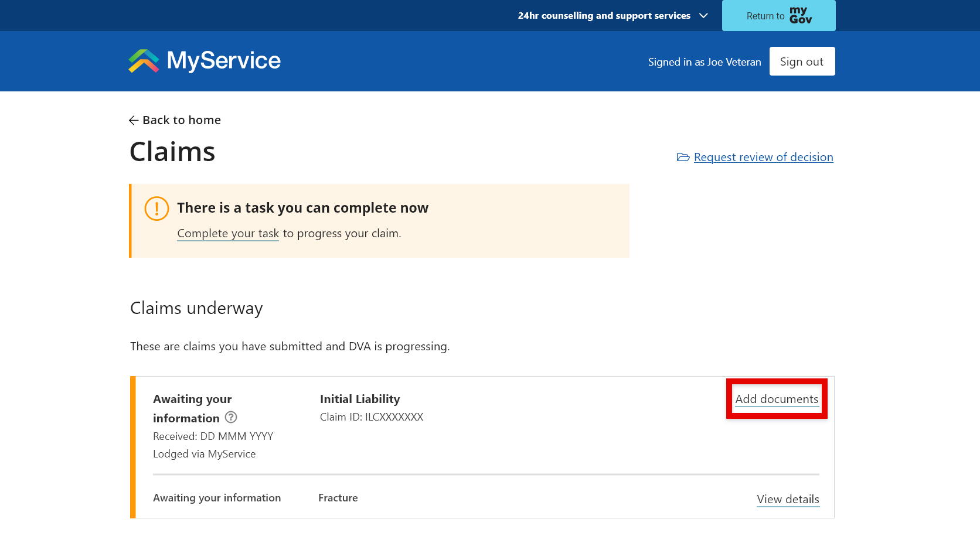This screenshot has width=980, height=543.
Task: Open the Request review of decision link
Action: point(763,157)
